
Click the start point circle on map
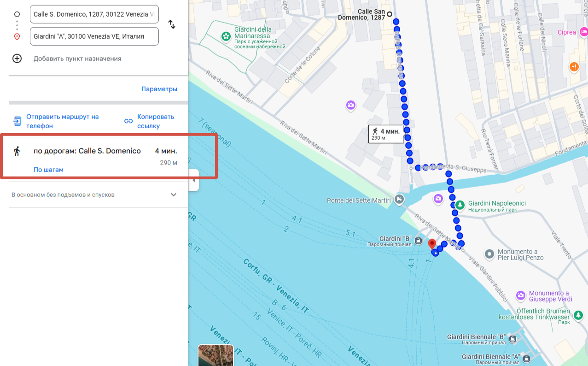390,14
